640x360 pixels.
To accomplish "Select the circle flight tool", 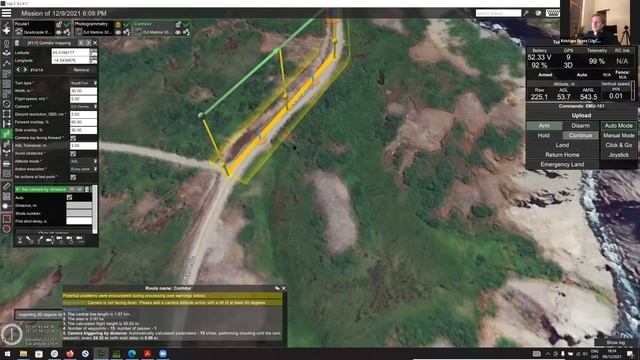I will 7,104.
